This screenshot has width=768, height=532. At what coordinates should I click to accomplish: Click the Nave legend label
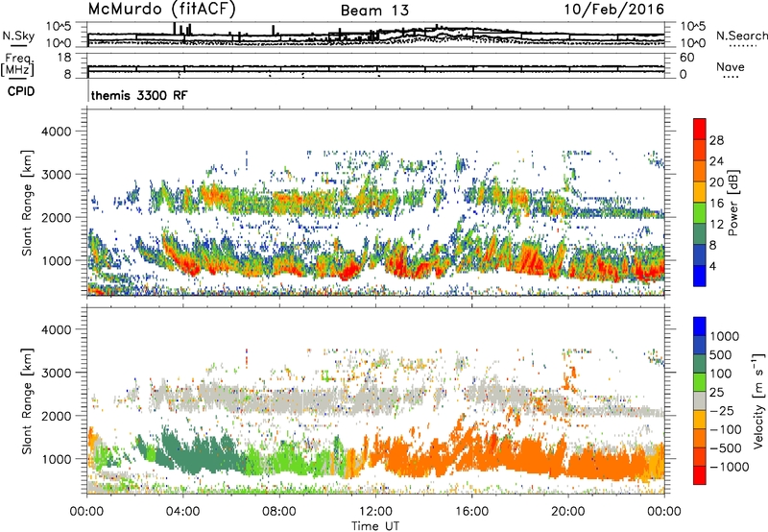(x=731, y=66)
